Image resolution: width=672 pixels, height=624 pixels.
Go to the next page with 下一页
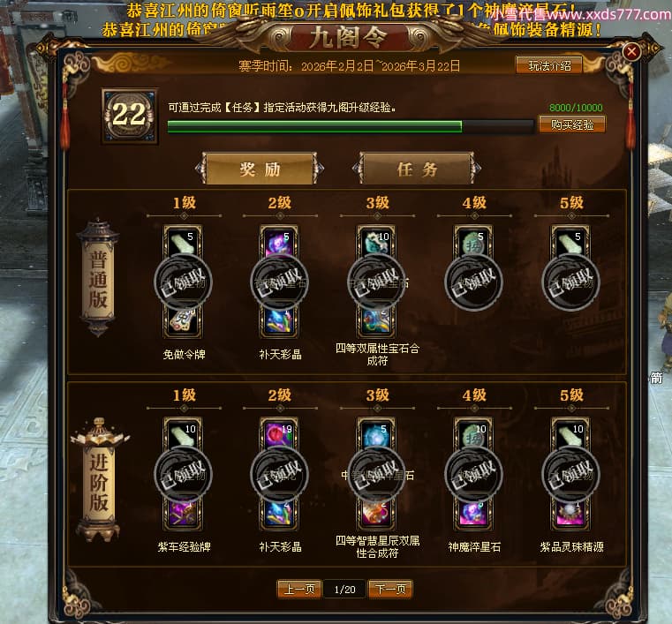click(390, 590)
